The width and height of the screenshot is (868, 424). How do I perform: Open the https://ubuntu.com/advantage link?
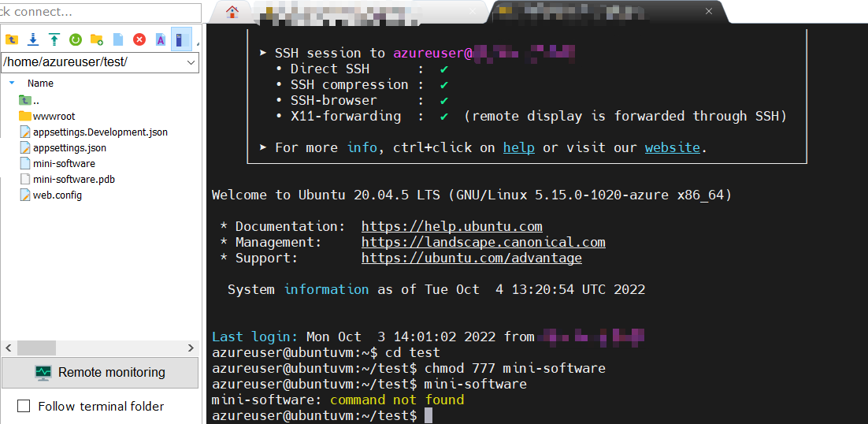click(x=472, y=258)
